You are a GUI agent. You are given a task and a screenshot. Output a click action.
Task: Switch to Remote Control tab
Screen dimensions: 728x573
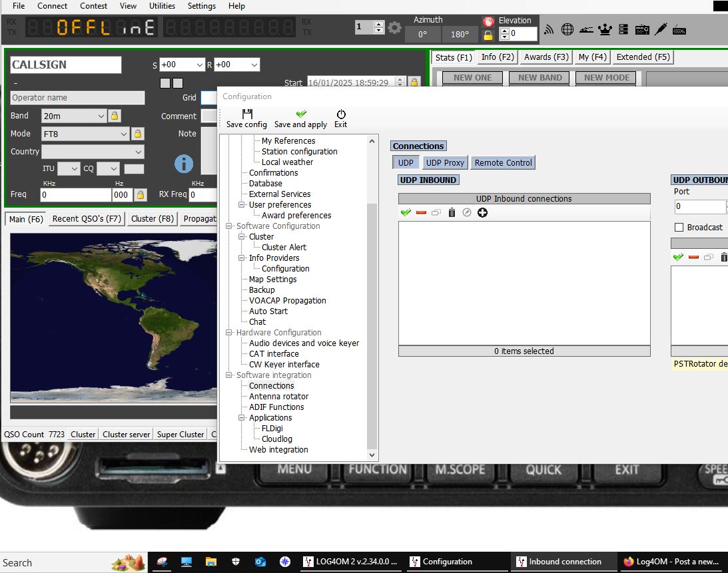(504, 163)
